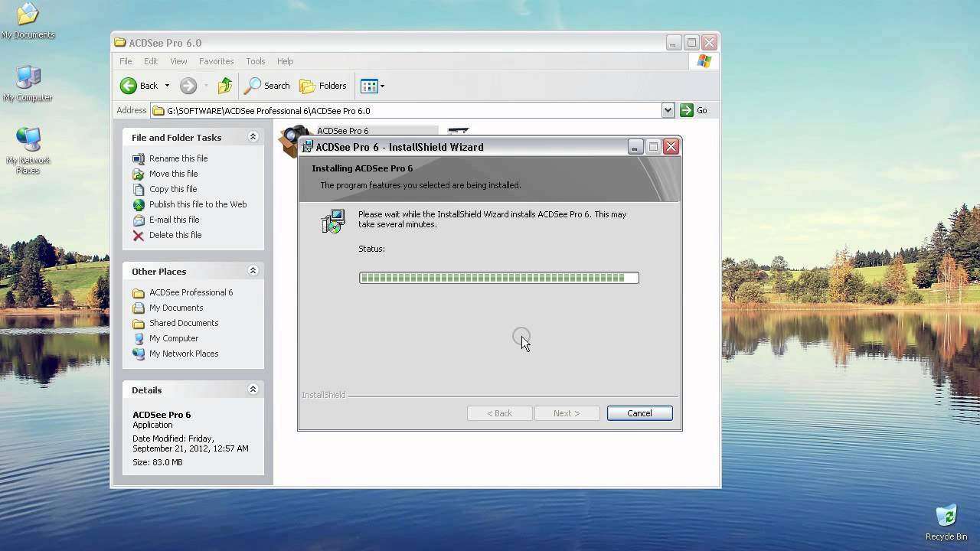Click E-mail this file link

tap(174, 220)
